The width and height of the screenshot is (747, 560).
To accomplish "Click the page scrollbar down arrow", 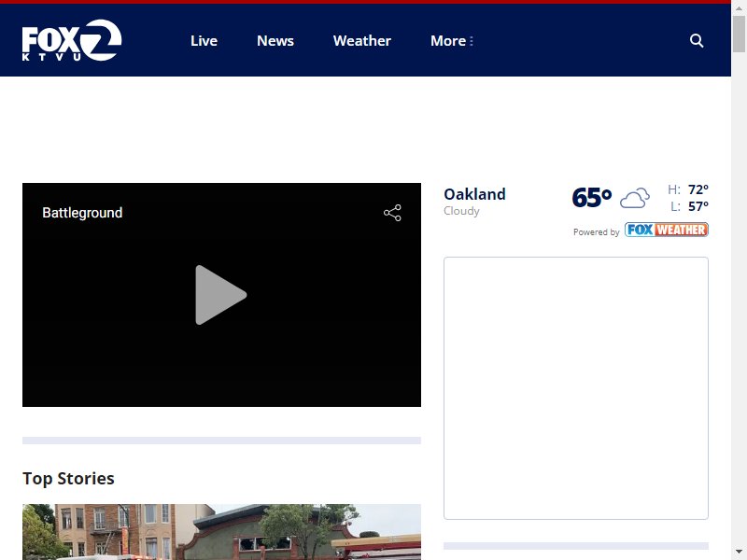I will [739, 552].
